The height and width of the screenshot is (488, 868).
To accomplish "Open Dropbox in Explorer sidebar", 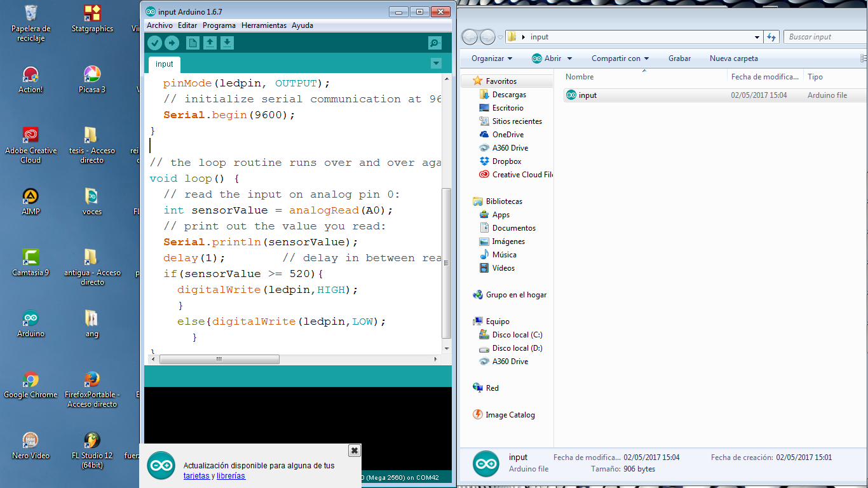I will tap(506, 161).
